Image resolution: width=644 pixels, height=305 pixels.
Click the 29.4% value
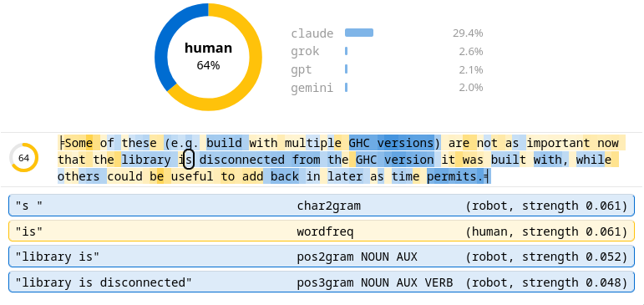click(x=468, y=33)
